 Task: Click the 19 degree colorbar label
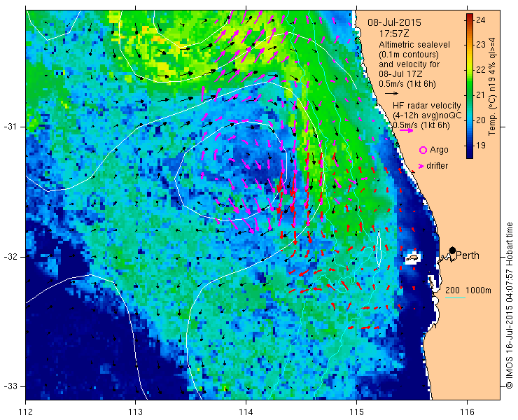[481, 145]
